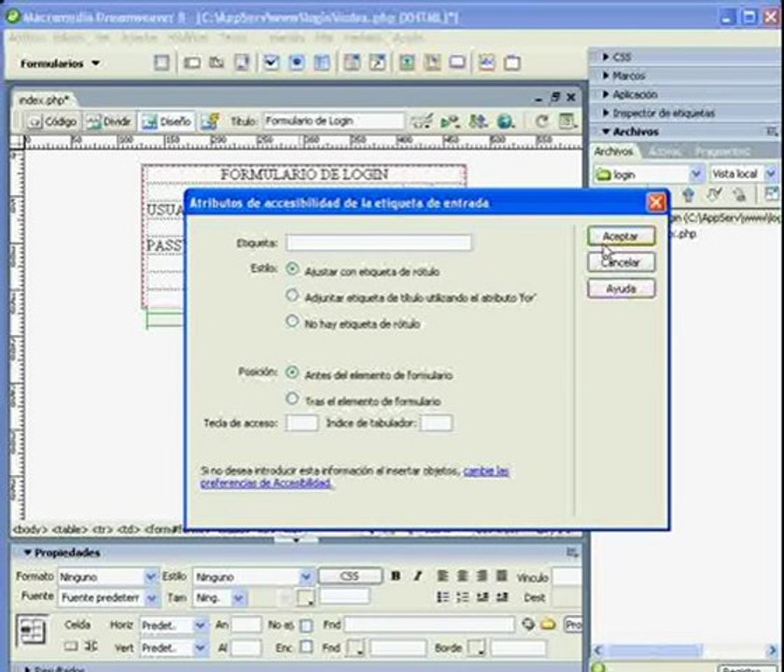Open the Formularios insert category dropdown
Screen dimensions: 784x672
(x=60, y=63)
